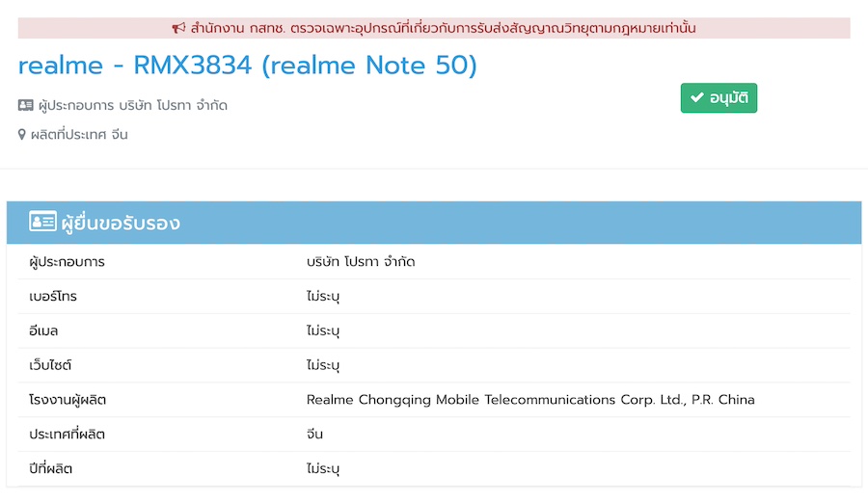Click the ผู้ยื่นขอรับรอง panel heading text
Image resolution: width=868 pixels, height=502 pixels.
tap(121, 224)
